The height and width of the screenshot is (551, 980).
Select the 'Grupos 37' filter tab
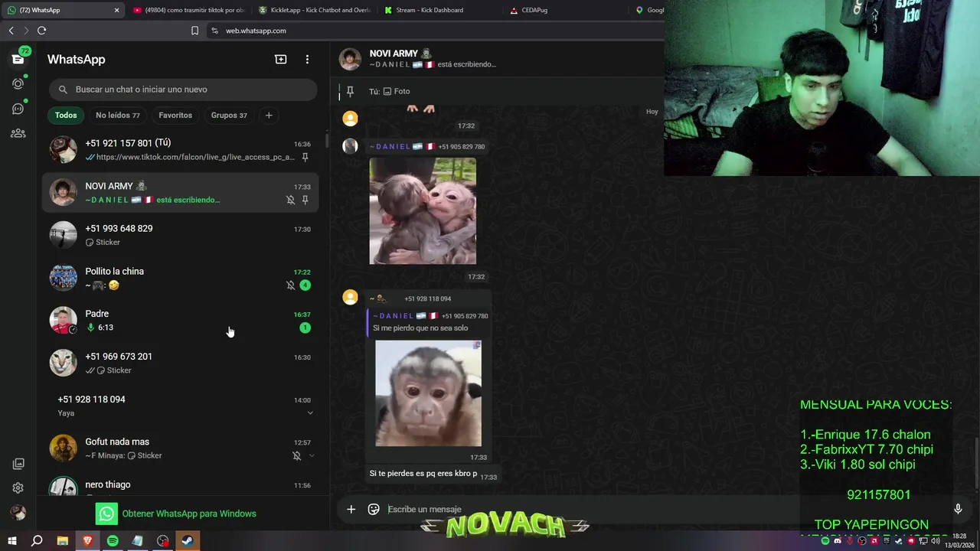point(229,116)
